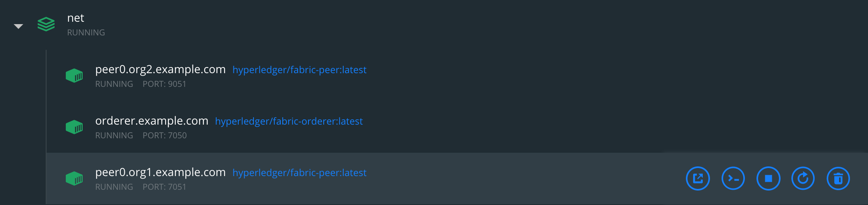Stop the peer0.org1.example.com container
868x205 pixels.
769,178
